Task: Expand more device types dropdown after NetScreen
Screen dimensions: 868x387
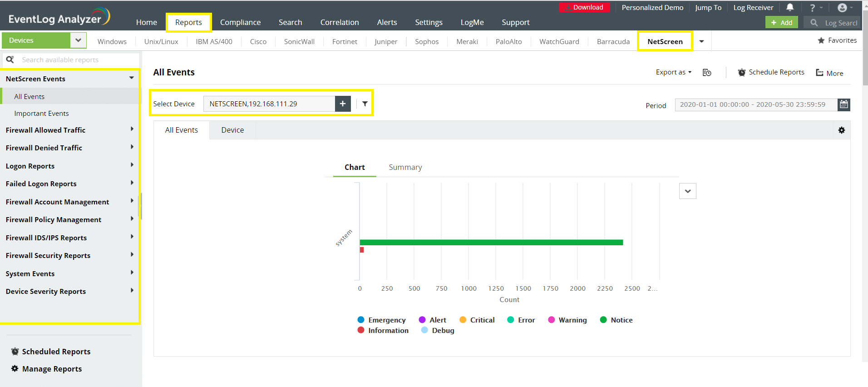Action: (702, 41)
